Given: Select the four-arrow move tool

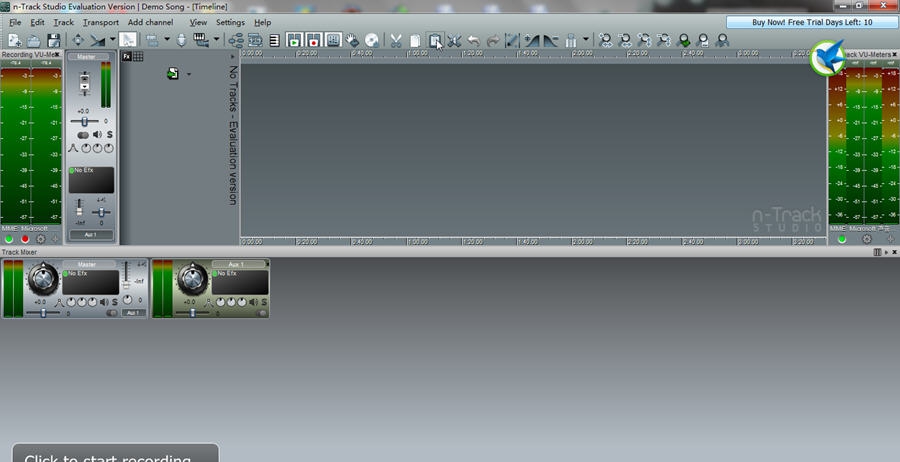Looking at the screenshot, I should tap(78, 40).
